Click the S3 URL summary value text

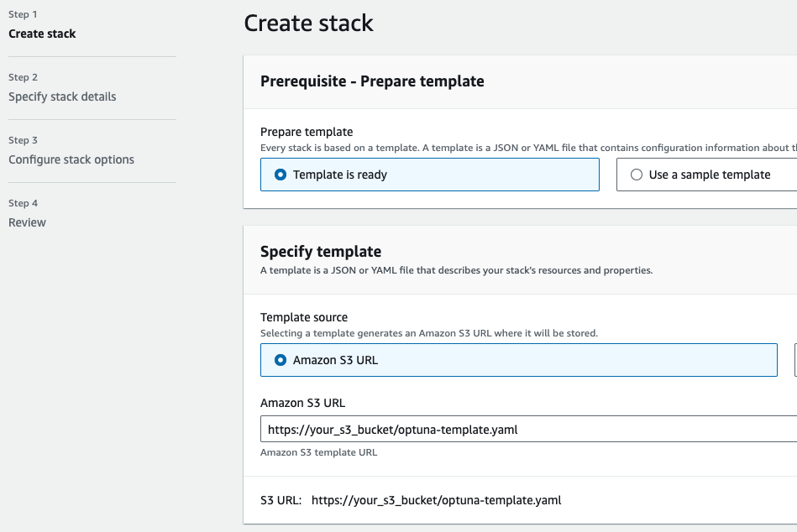[x=436, y=500]
